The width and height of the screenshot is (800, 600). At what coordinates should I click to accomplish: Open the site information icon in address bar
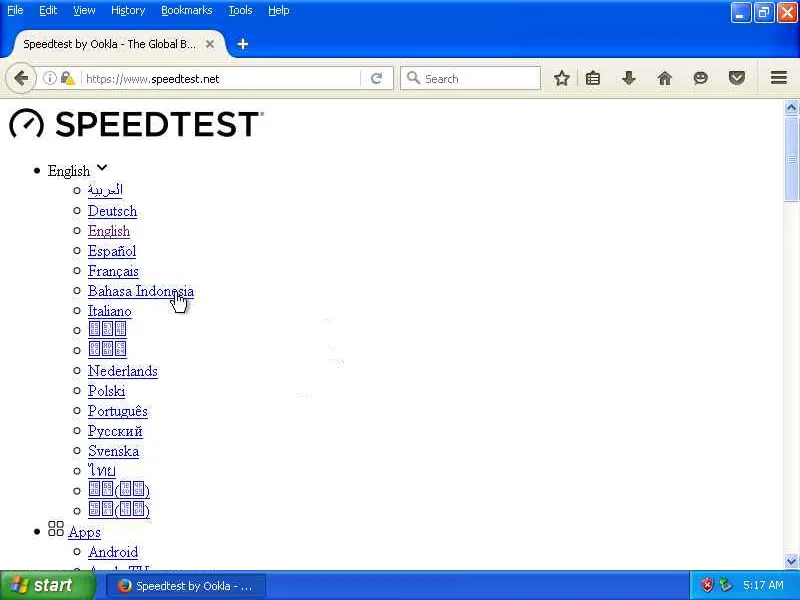49,78
